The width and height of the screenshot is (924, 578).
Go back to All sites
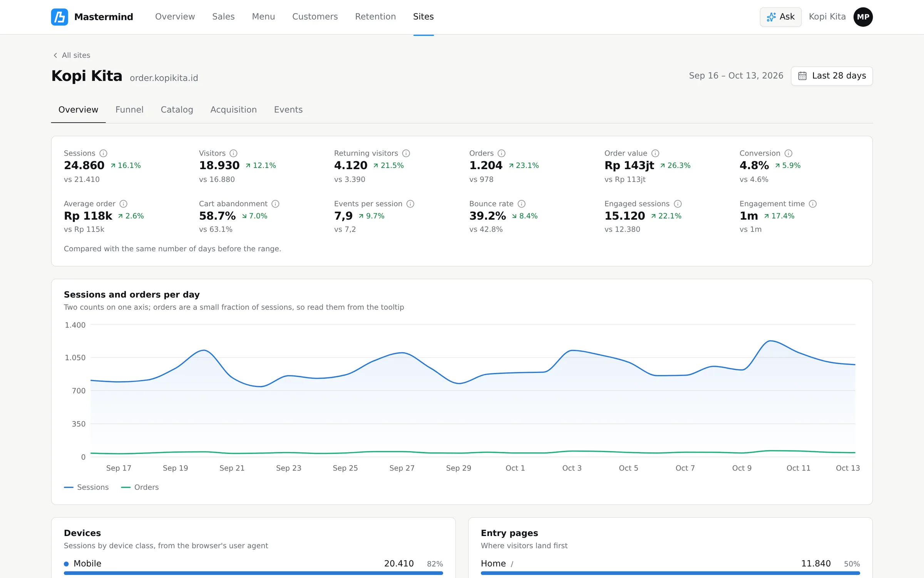click(x=72, y=55)
